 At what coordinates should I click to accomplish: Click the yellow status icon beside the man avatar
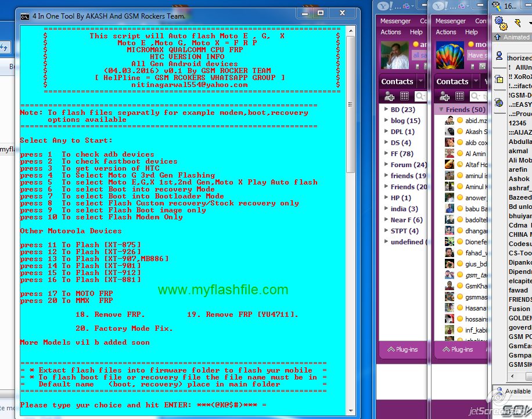pyautogui.click(x=416, y=44)
